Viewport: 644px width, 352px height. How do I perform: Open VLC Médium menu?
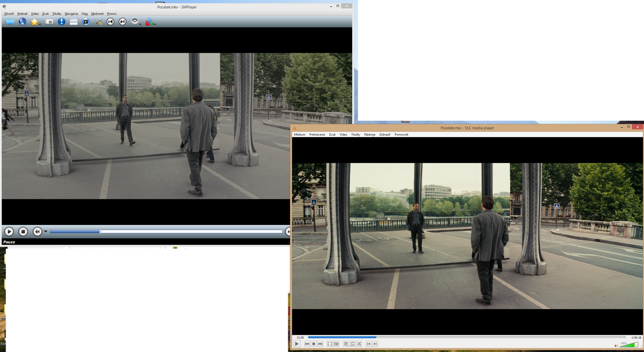point(300,134)
